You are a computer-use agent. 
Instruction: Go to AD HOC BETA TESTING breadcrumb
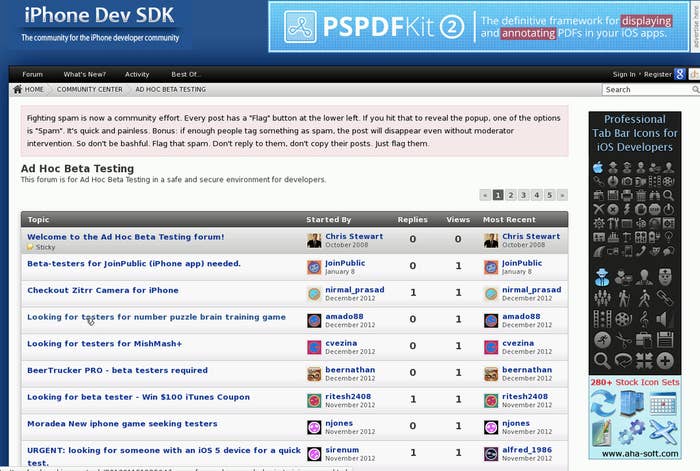(171, 89)
